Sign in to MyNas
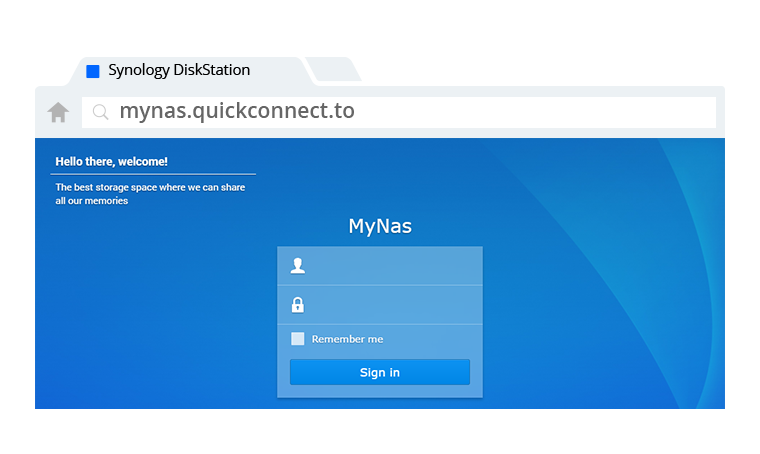760x454 pixels. point(380,372)
